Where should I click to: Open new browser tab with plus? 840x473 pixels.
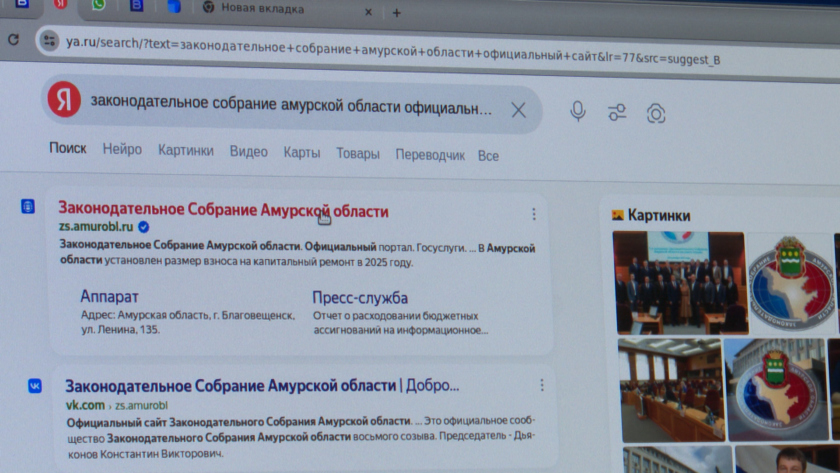tap(396, 13)
